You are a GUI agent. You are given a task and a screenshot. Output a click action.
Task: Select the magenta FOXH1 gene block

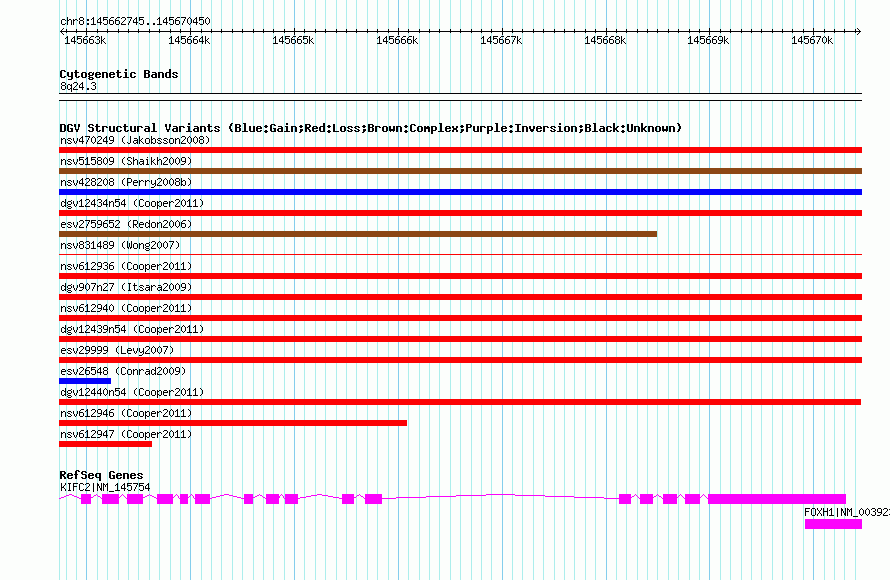(833, 524)
